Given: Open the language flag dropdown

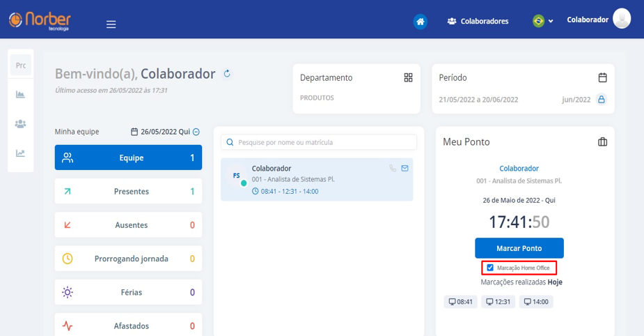Looking at the screenshot, I should click(543, 21).
